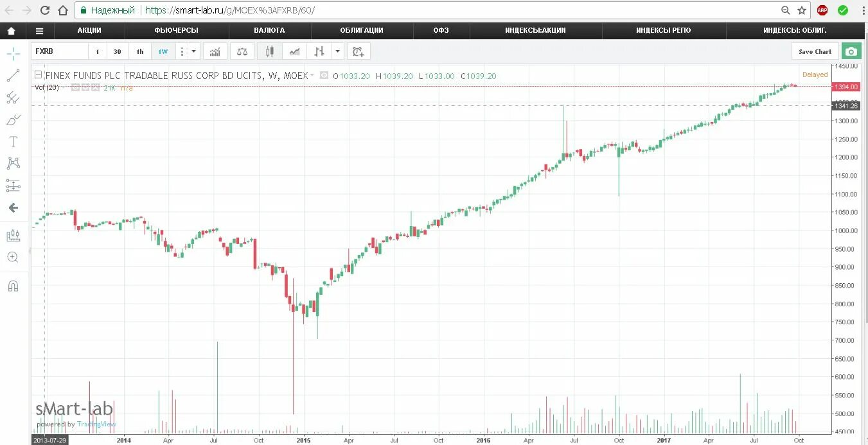Select the arrow marker tool
868x445 pixels.
13,208
